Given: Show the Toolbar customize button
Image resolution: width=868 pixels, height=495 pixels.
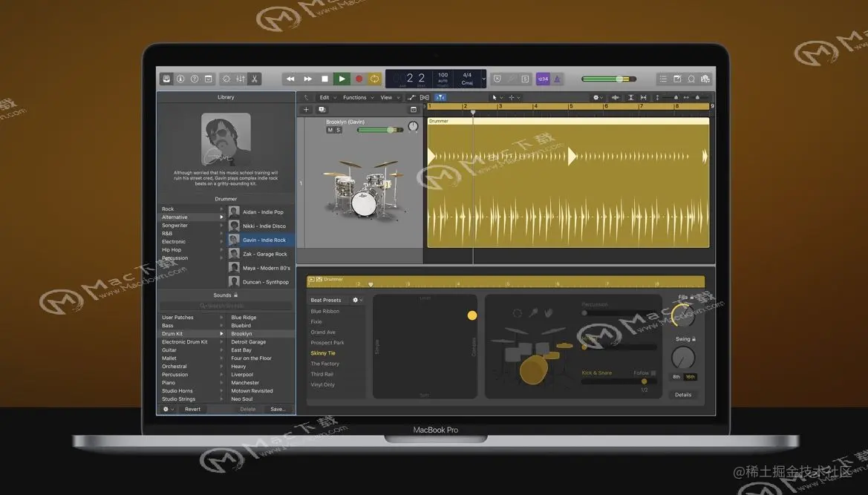Looking at the screenshot, I should 208,79.
